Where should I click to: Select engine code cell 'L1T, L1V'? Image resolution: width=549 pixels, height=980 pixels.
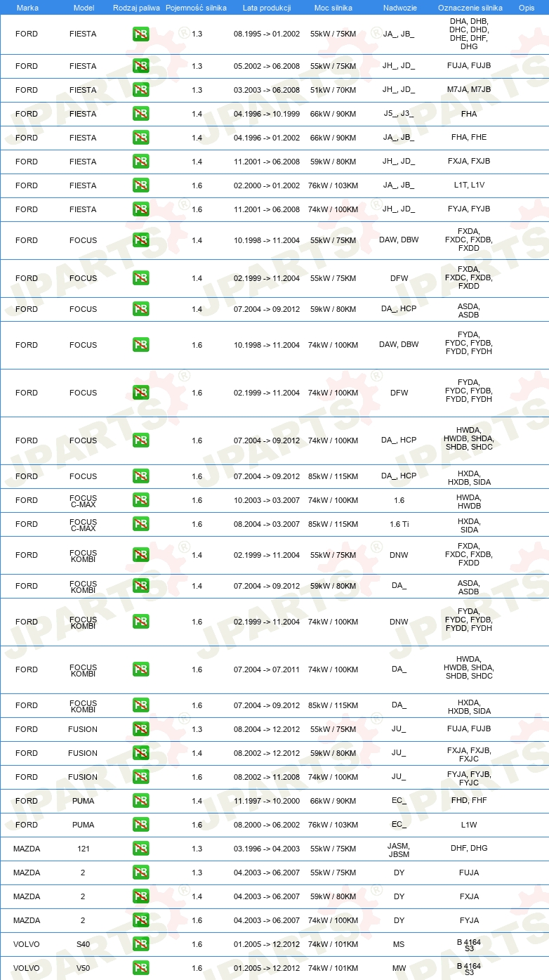coord(469,185)
